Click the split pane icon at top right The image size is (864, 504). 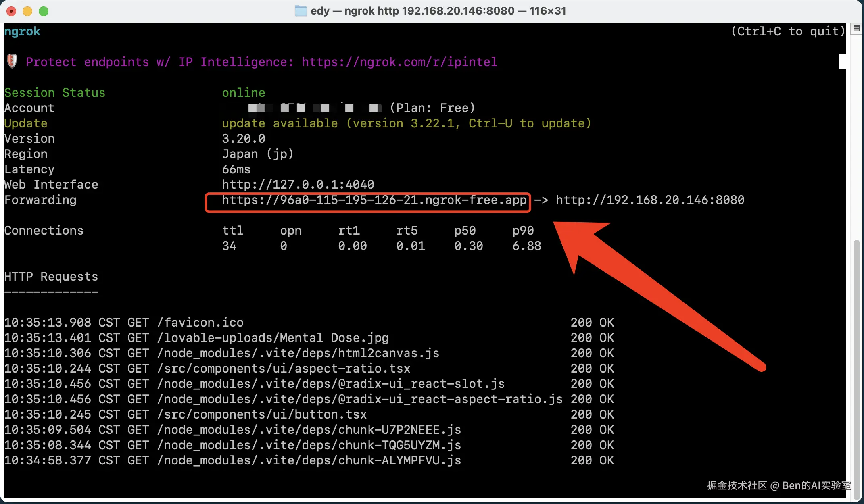pyautogui.click(x=857, y=29)
